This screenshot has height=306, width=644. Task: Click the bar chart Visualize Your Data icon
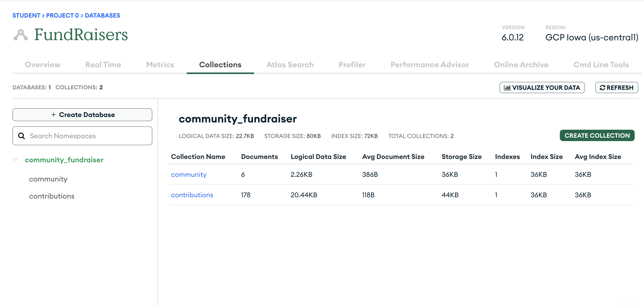tap(507, 88)
